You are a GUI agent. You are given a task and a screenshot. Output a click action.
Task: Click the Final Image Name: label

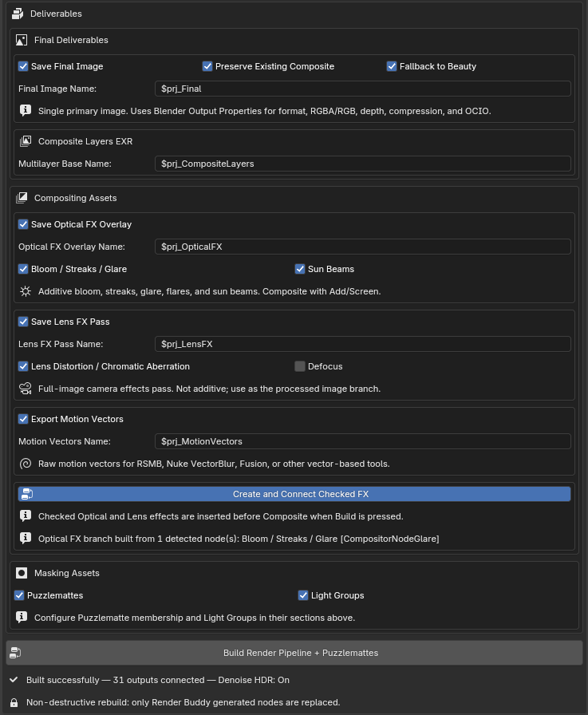[x=57, y=89]
